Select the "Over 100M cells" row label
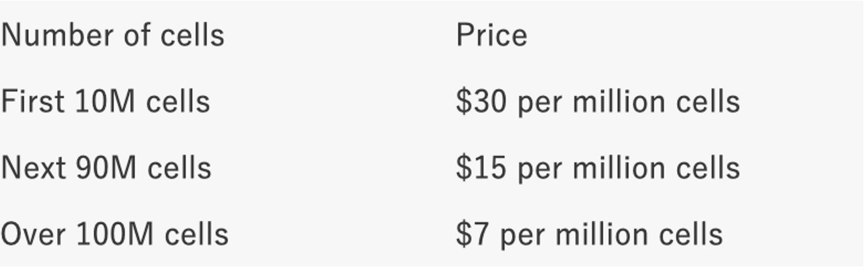Image resolution: width=868 pixels, height=270 pixels. (x=115, y=234)
